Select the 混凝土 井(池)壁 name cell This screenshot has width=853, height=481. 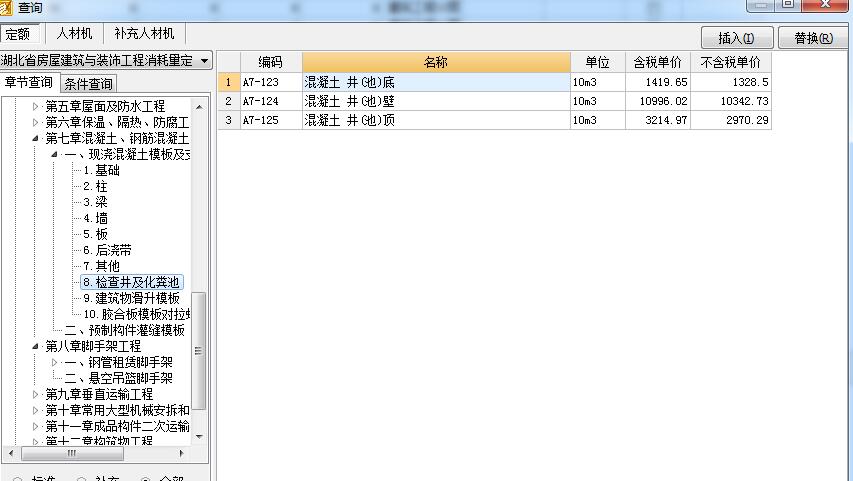click(436, 101)
